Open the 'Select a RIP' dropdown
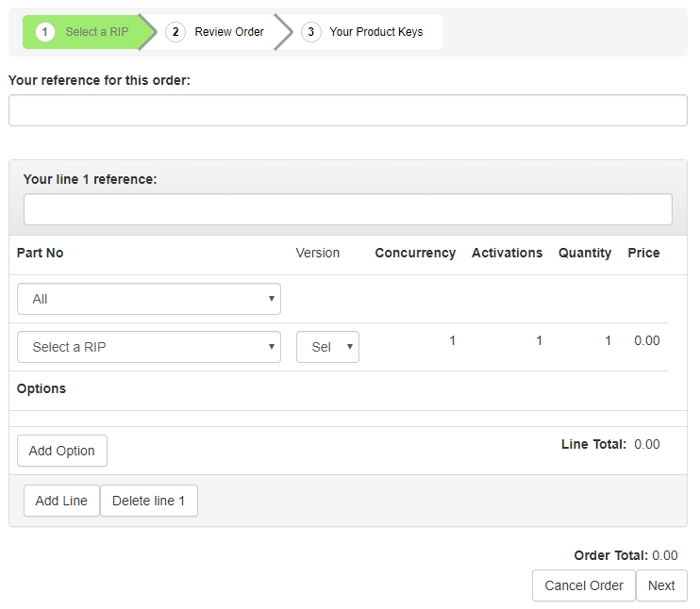This screenshot has width=700, height=609. click(149, 347)
